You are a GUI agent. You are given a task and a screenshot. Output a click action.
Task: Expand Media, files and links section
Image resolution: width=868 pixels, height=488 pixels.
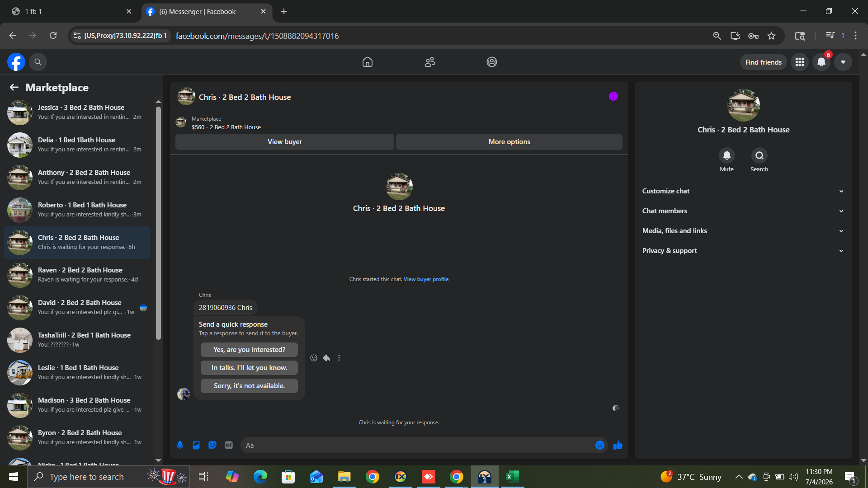point(744,231)
